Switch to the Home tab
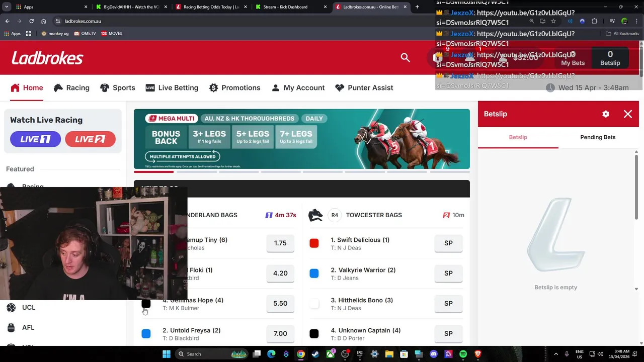This screenshot has width=644, height=362. tap(27, 87)
